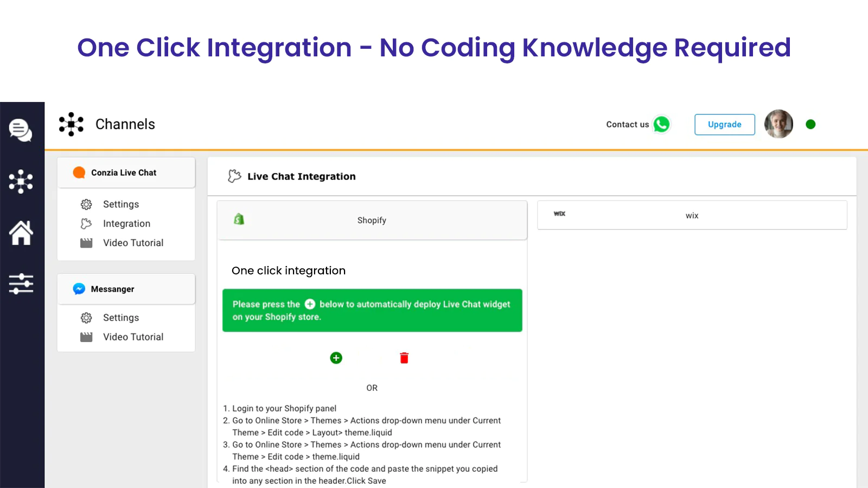Click the green online status indicator
The image size is (868, 488).
(810, 124)
